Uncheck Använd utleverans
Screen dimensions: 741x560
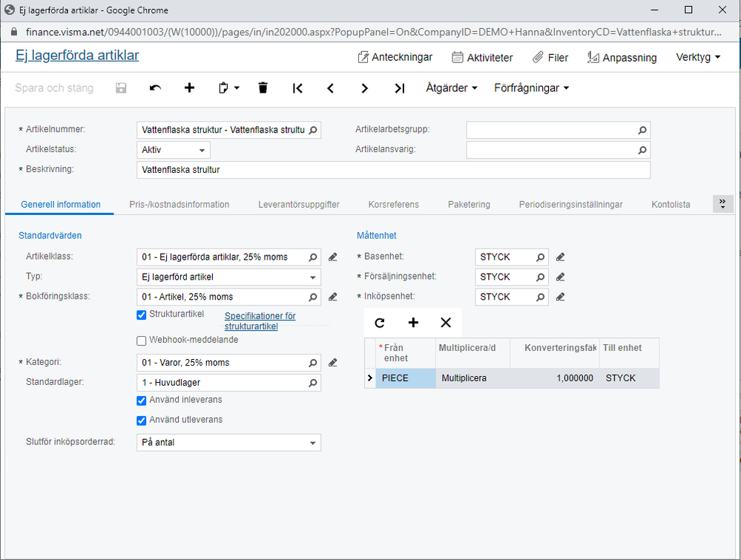tap(141, 421)
